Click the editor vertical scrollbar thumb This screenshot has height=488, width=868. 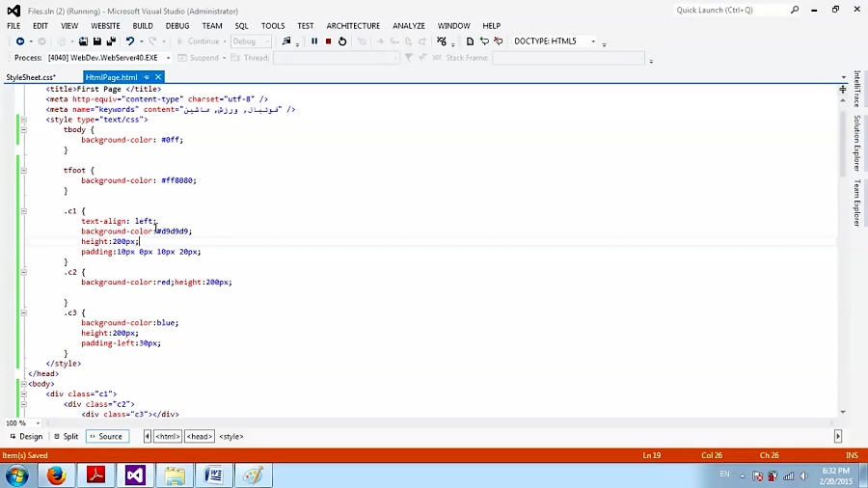coord(843,144)
